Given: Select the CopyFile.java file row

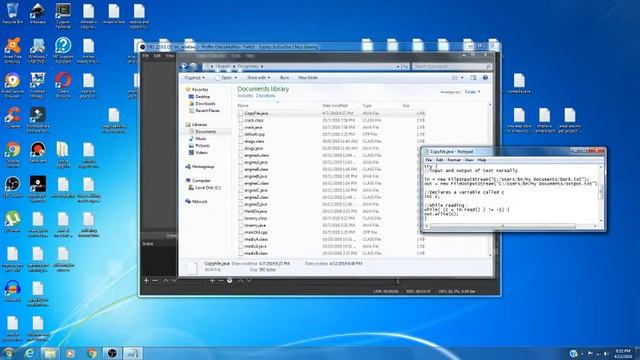Looking at the screenshot, I should [331, 113].
